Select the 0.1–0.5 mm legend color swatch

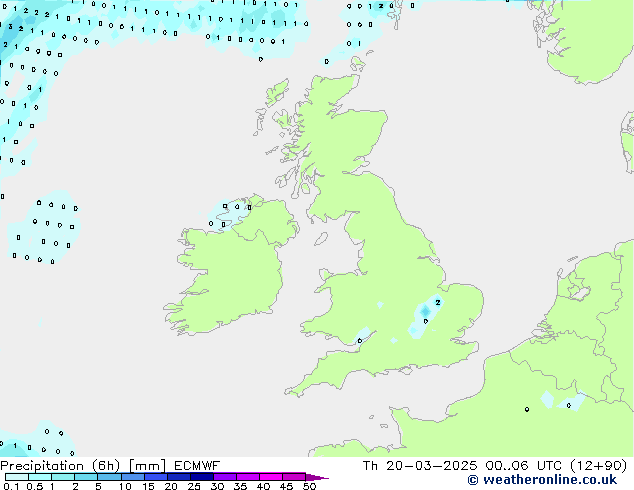pyautogui.click(x=17, y=477)
